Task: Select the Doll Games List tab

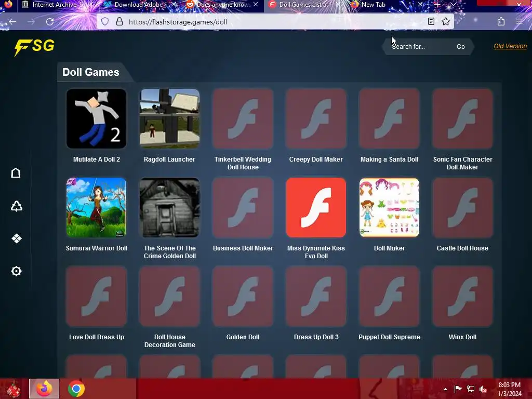Action: pos(303,5)
